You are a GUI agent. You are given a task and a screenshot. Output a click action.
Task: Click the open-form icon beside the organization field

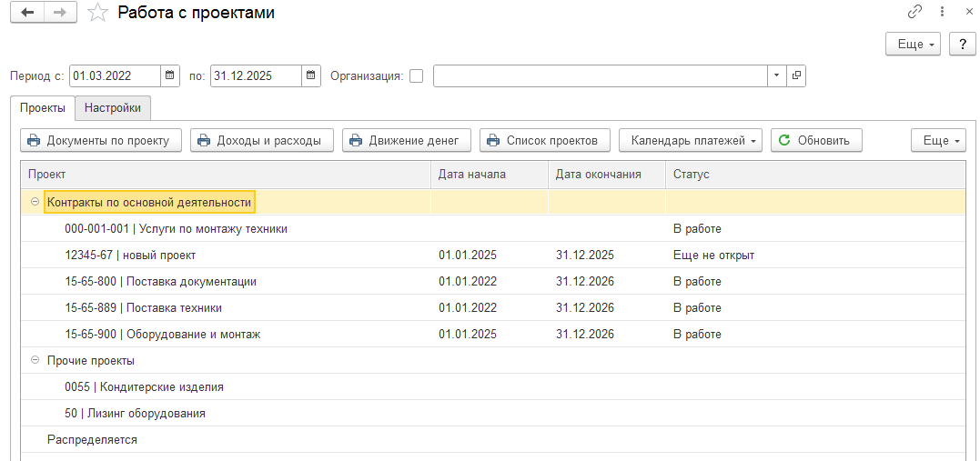click(x=796, y=75)
